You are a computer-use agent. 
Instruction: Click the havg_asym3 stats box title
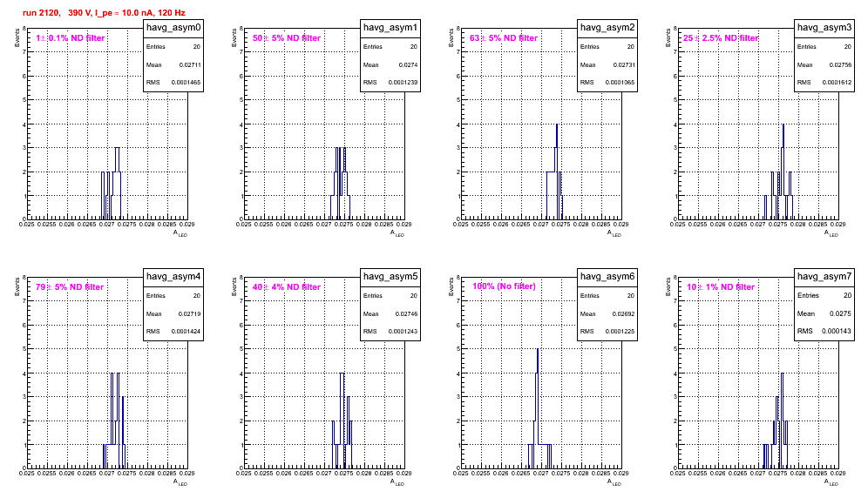click(824, 27)
